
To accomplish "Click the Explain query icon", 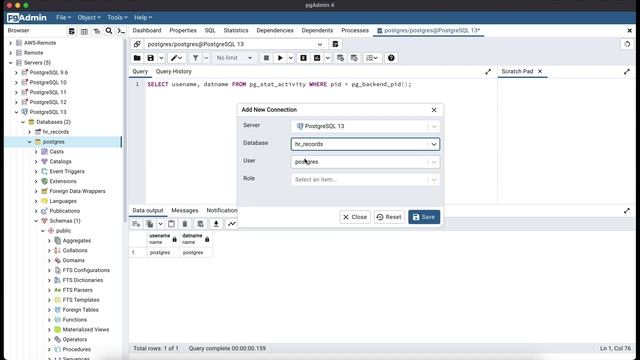I will point(303,58).
